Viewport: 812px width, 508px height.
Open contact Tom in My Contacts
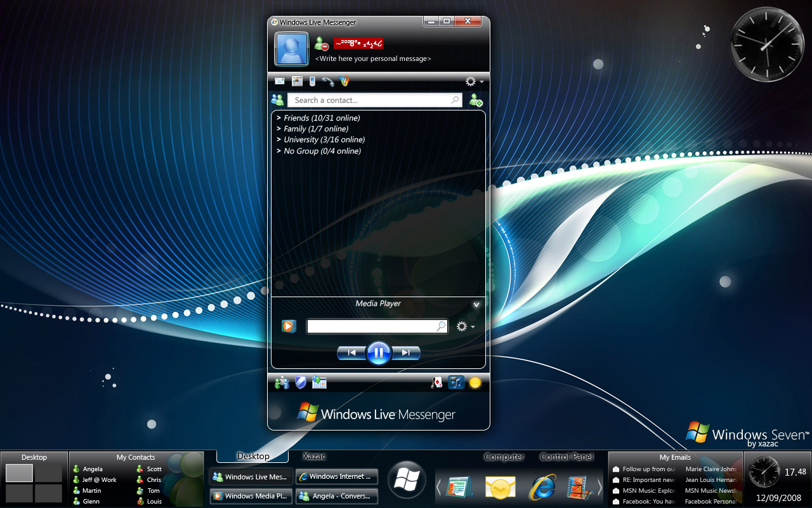coord(148,491)
